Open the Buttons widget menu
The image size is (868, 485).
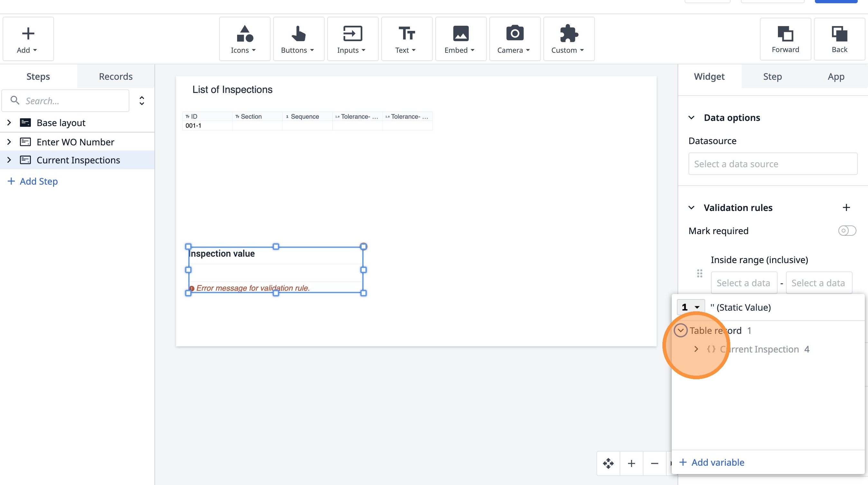pos(298,39)
